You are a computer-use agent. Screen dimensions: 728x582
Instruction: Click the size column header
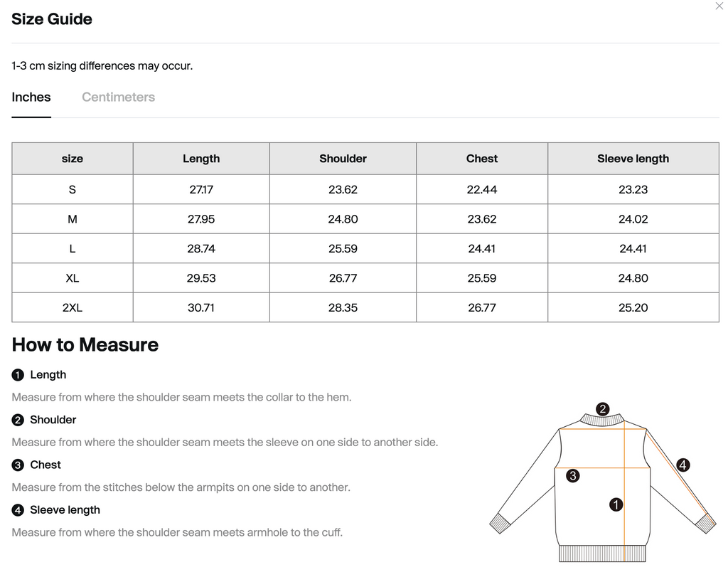pyautogui.click(x=73, y=159)
